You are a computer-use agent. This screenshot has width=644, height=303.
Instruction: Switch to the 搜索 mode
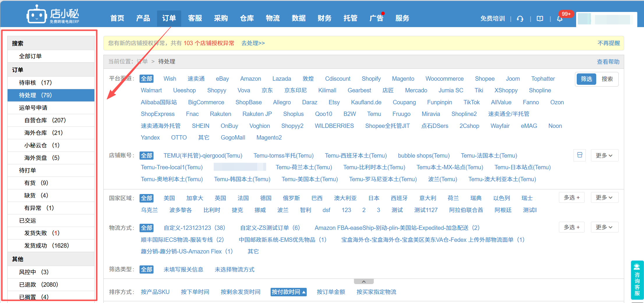pos(607,79)
